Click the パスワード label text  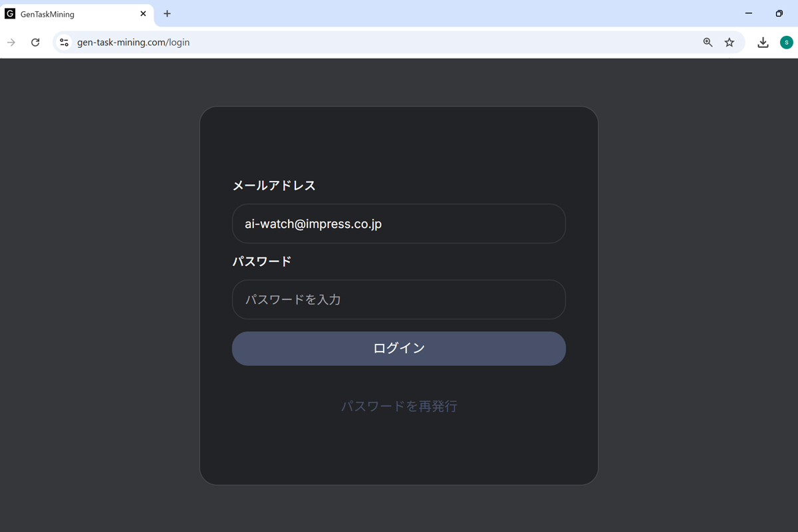point(261,261)
